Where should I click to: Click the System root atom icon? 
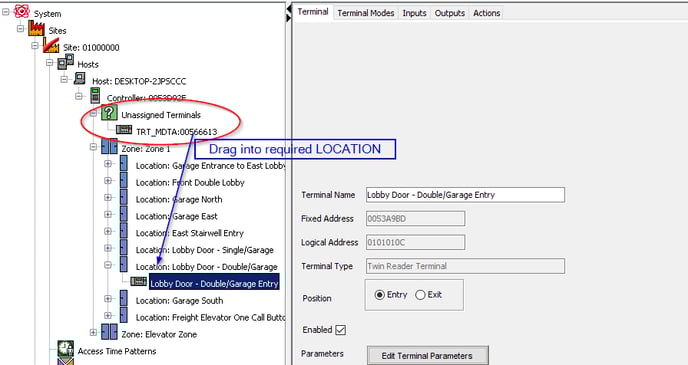coord(22,11)
